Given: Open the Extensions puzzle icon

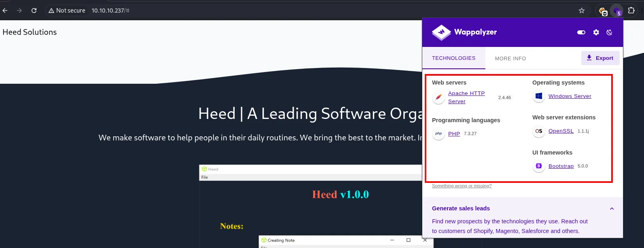Looking at the screenshot, I should coord(631,11).
